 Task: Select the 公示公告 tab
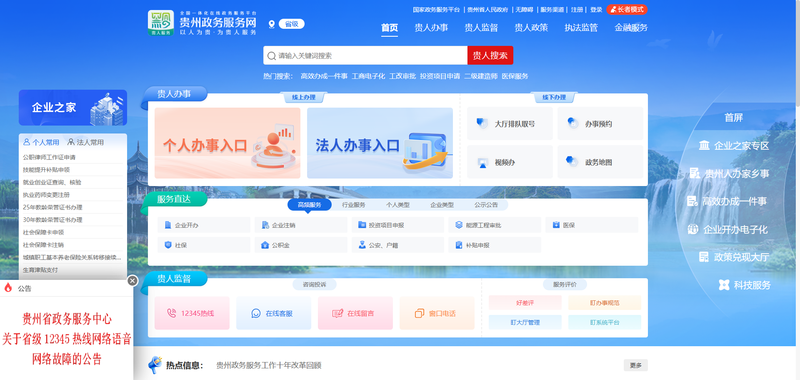[486, 205]
